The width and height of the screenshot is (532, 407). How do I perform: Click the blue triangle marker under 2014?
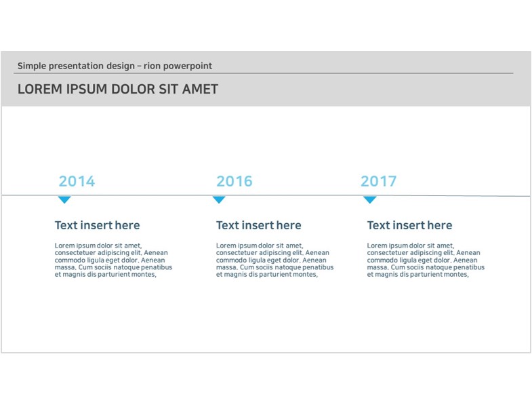point(64,199)
